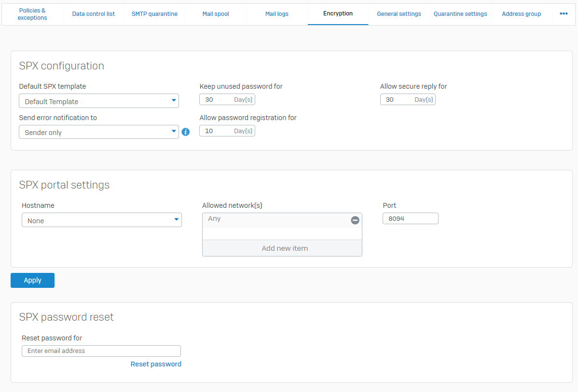Viewport: 578px width, 392px height.
Task: Click the info icon beside Send error notification
Action: tap(186, 132)
